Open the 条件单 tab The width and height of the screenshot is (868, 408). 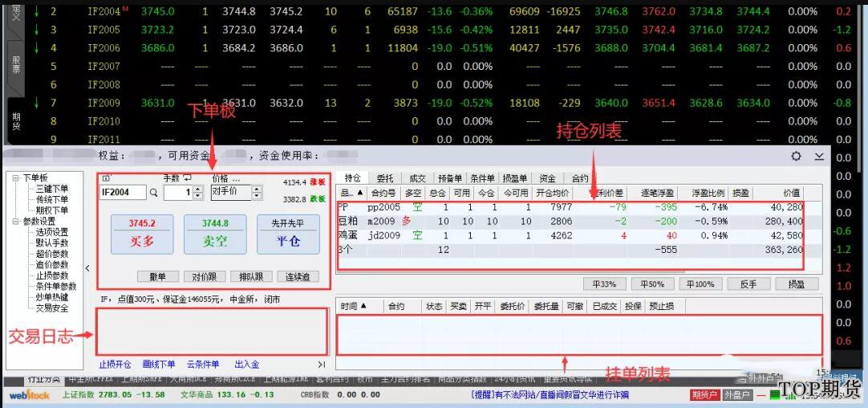(x=482, y=178)
